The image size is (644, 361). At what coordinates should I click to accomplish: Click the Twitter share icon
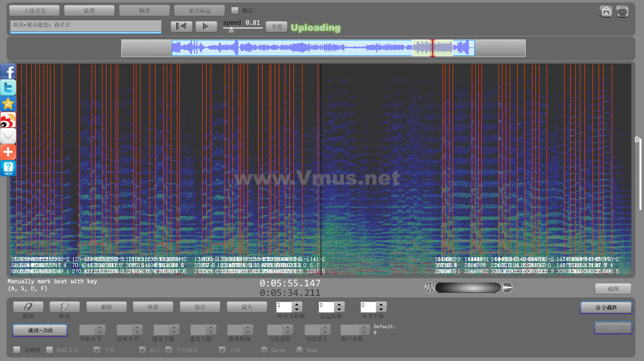tap(8, 88)
